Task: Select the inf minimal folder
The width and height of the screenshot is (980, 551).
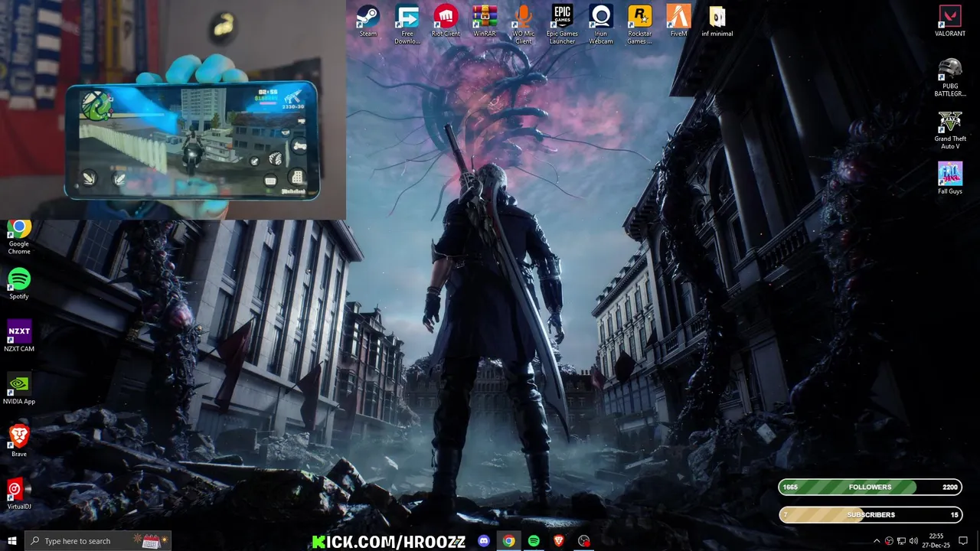Action: (x=717, y=21)
